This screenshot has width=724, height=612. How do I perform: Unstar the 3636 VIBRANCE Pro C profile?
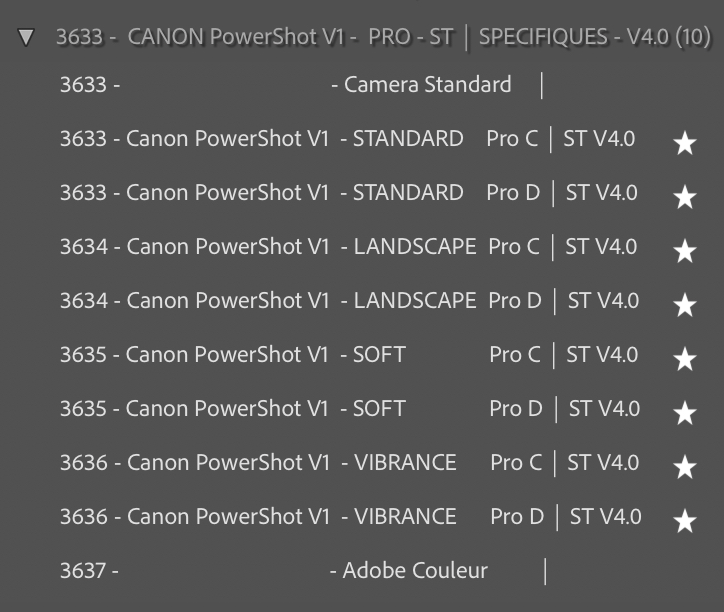(x=685, y=467)
